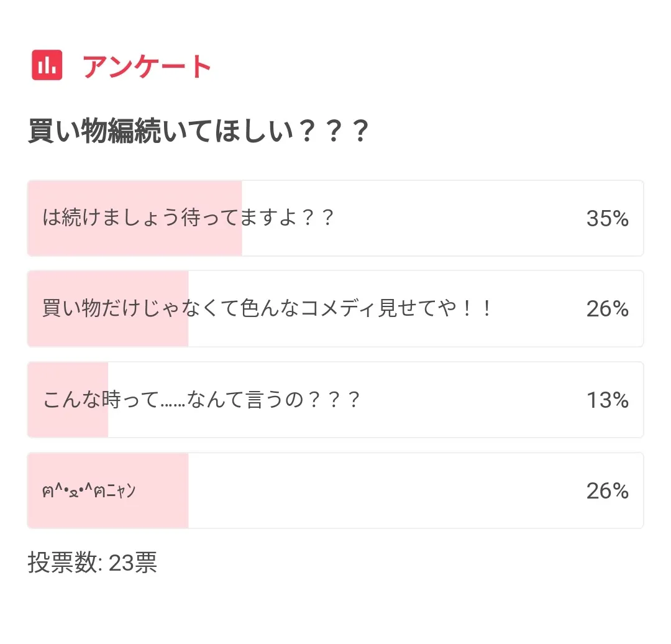Select the 買い物だけじゃなくて色んなコメディ見せてや option
This screenshot has width=671, height=644.
tap(267, 308)
